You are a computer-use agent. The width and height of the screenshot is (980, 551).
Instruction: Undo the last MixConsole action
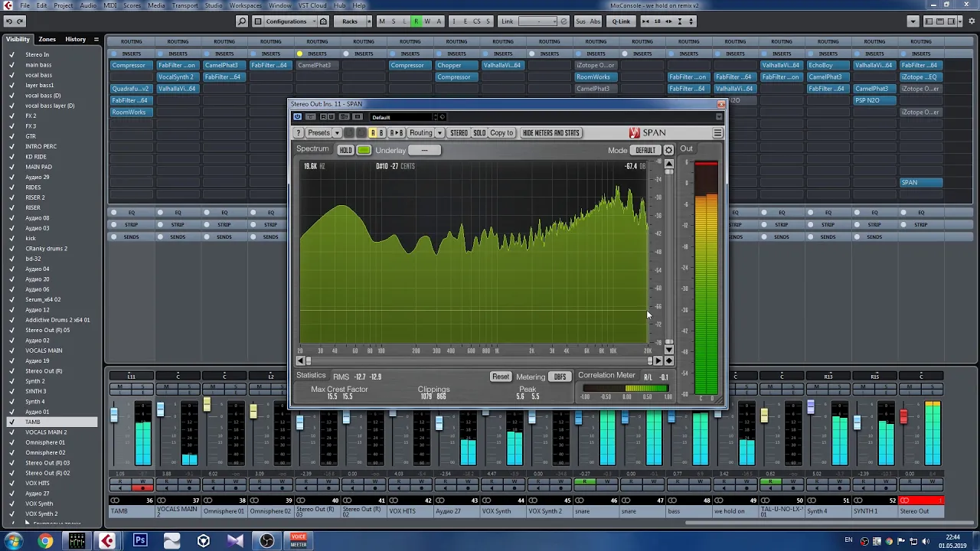9,21
